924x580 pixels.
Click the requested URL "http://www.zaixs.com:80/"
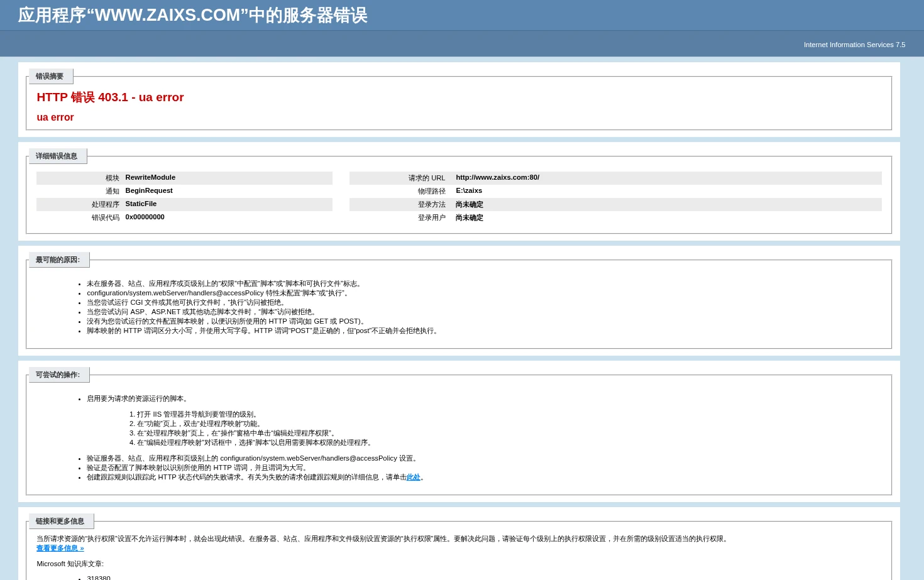click(497, 178)
